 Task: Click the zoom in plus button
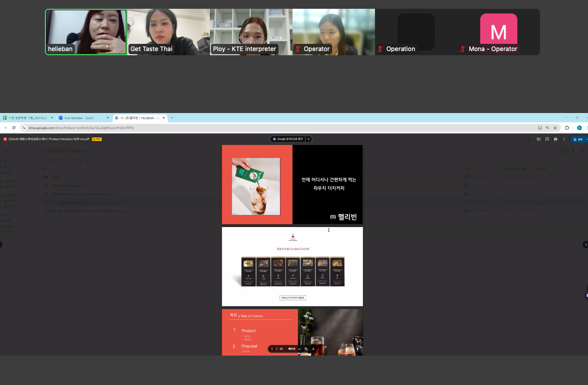[313, 349]
